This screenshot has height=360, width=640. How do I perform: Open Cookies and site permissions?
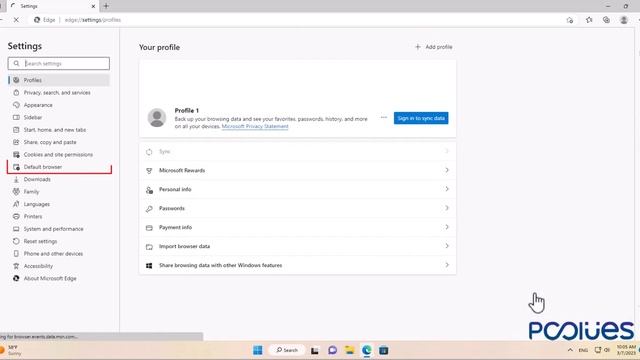pos(59,154)
